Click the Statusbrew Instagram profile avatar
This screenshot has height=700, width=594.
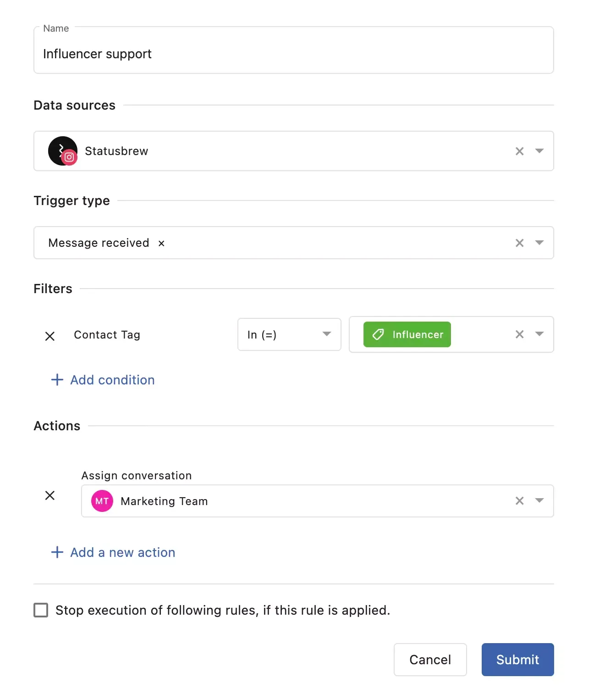click(x=63, y=151)
